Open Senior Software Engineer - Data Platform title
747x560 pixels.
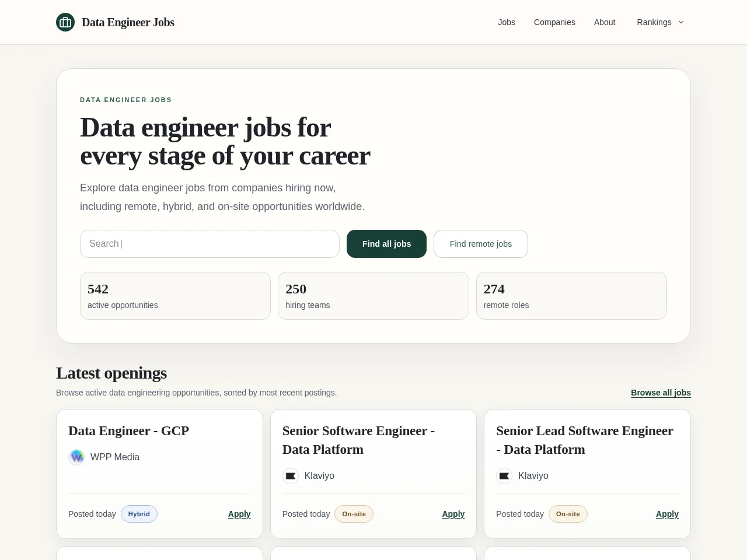(358, 440)
